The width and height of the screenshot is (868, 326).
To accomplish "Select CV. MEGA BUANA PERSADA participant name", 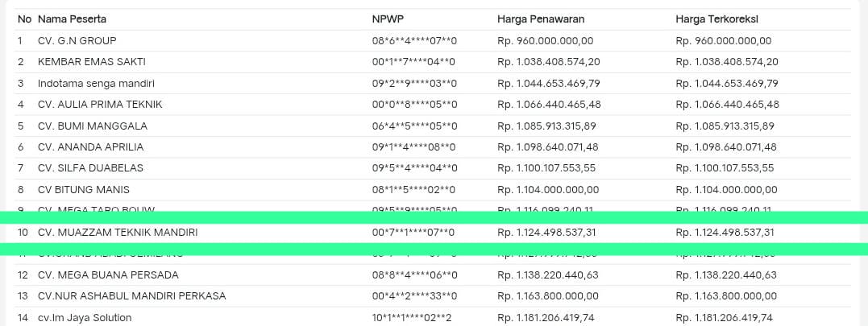I will 108,274.
